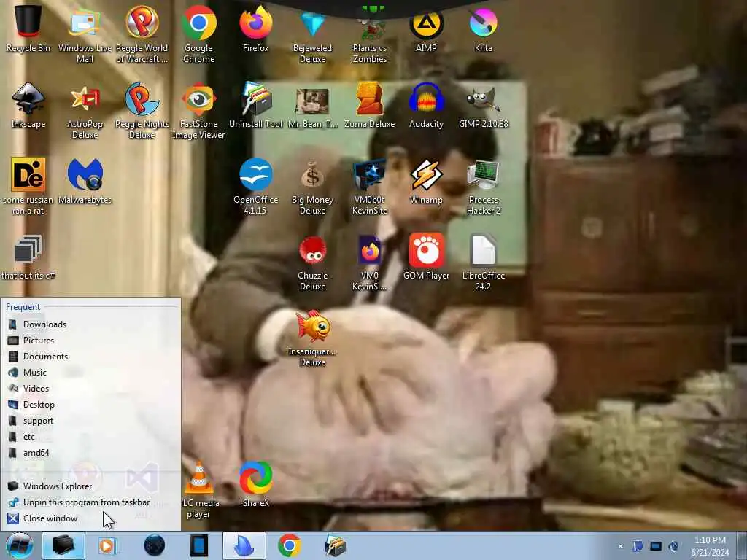Open the Action Center flag tray icon
Image resolution: width=747 pixels, height=560 pixels.
click(x=638, y=546)
